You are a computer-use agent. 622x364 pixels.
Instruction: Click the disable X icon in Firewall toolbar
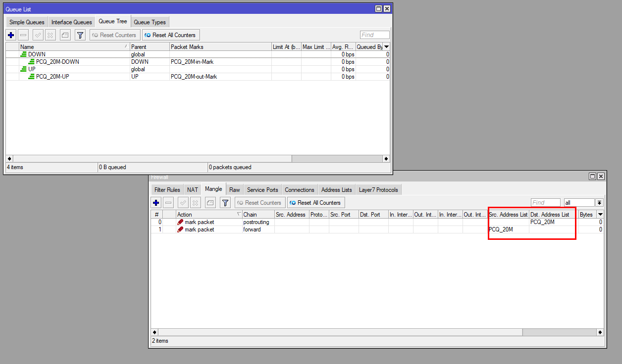[x=196, y=203]
